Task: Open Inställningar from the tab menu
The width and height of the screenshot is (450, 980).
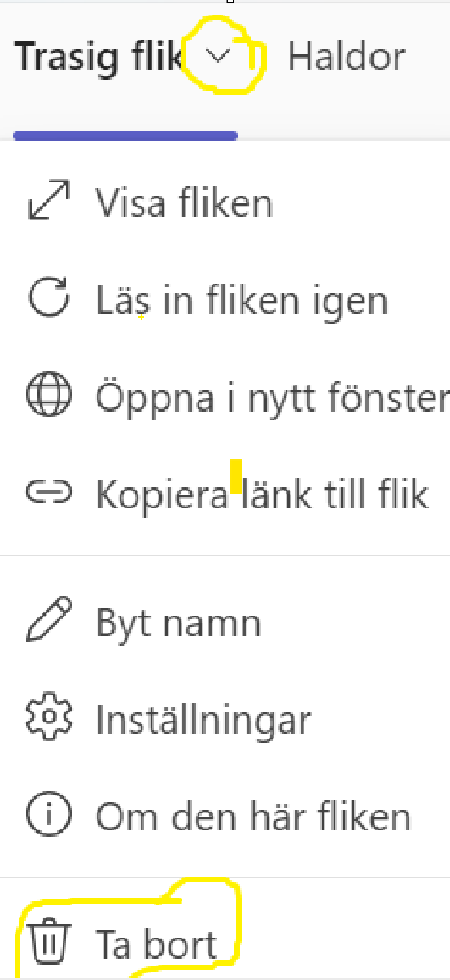Action: tap(225, 719)
